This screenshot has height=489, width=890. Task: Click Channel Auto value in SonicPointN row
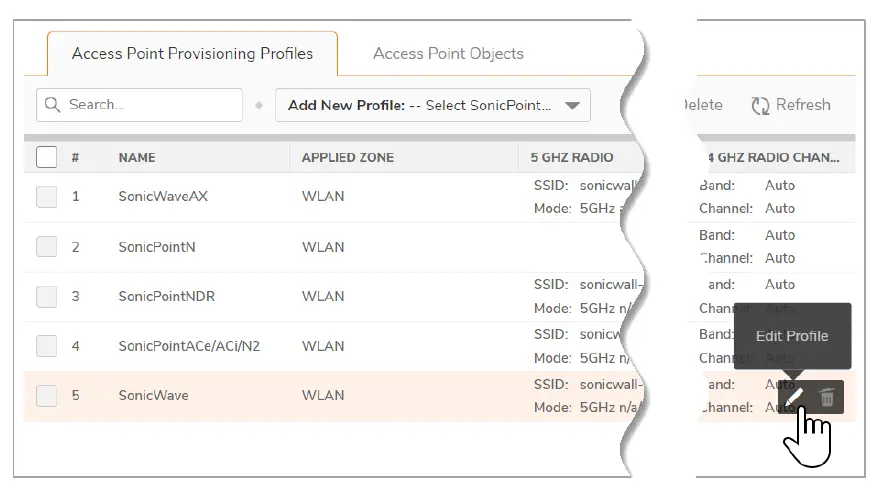[780, 258]
